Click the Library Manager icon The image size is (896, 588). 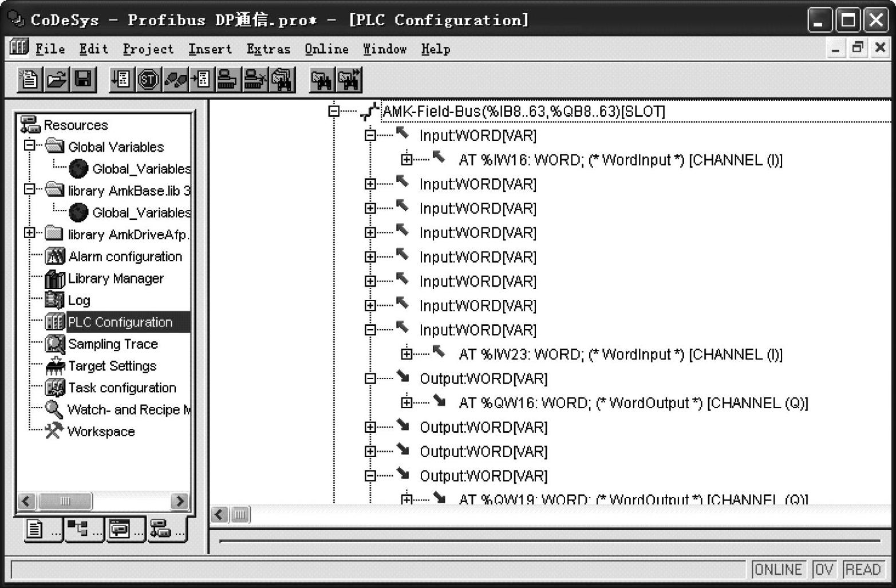55,278
